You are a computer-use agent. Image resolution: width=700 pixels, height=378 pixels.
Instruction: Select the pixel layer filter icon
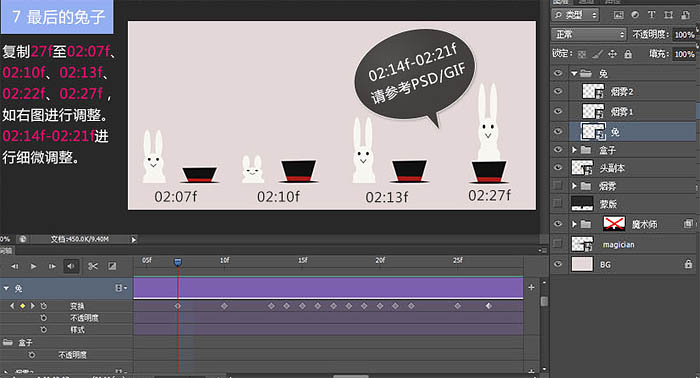[618, 15]
